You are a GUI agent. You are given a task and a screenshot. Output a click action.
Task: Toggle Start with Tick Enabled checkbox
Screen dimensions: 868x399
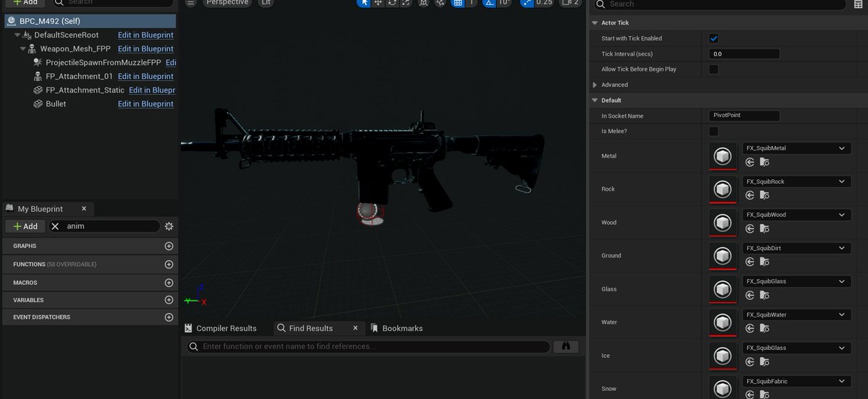point(714,38)
